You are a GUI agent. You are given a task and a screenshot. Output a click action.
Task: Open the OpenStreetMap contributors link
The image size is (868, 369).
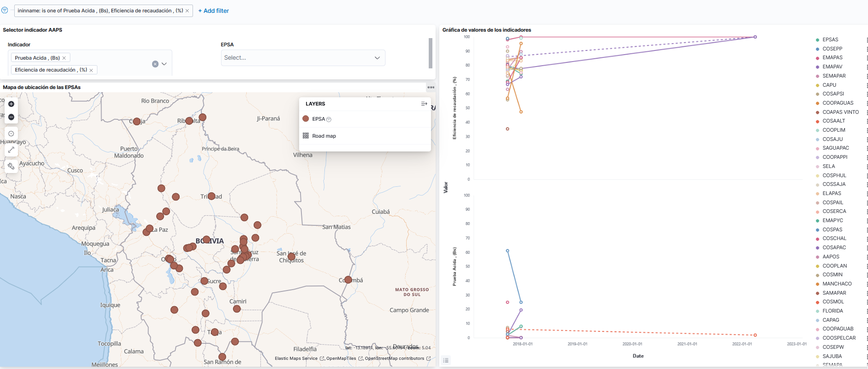tap(394, 358)
